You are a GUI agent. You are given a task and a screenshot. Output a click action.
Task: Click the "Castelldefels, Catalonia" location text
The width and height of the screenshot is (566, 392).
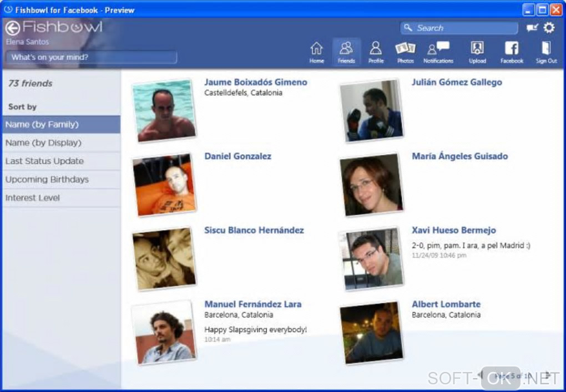pos(243,93)
